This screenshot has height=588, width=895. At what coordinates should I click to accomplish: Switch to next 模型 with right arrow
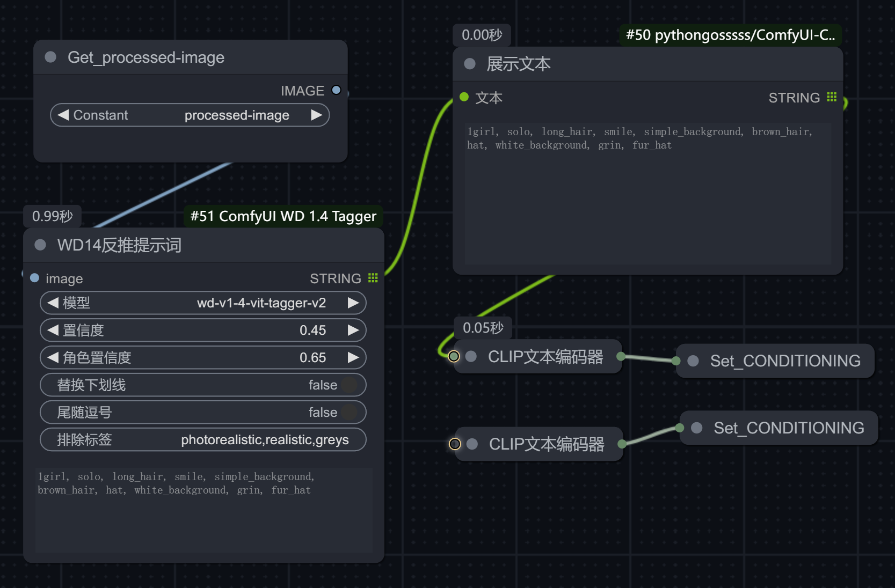coord(353,303)
